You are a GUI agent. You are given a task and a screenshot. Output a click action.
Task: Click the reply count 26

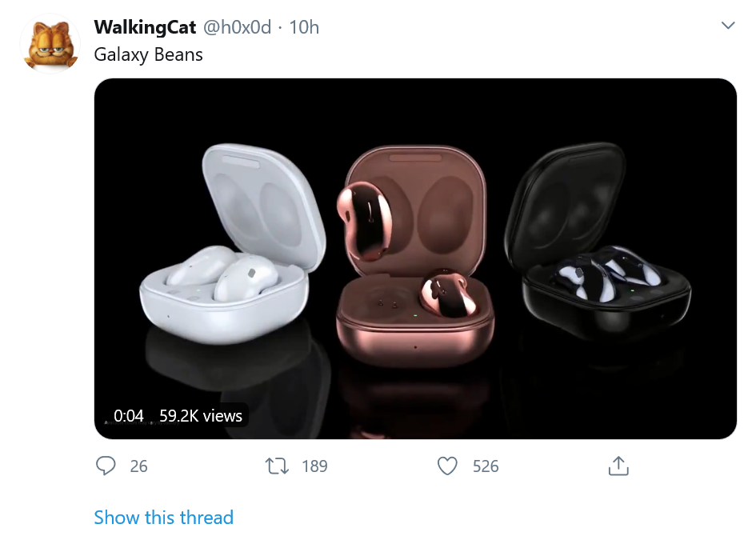click(138, 466)
